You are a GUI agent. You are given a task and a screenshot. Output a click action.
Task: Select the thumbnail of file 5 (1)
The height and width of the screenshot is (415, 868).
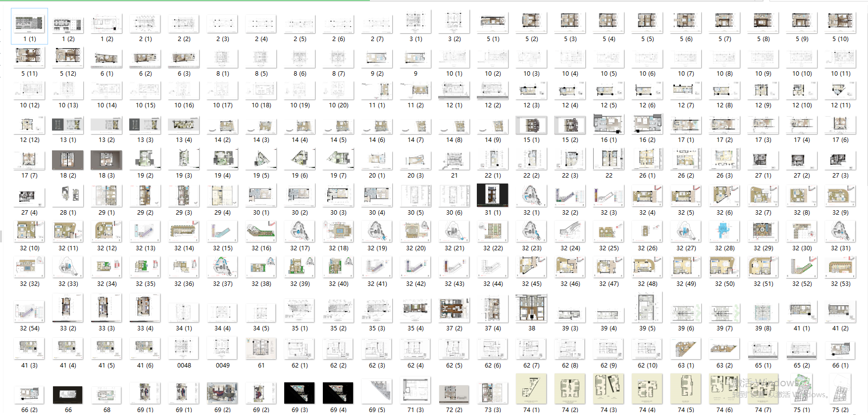[x=493, y=23]
